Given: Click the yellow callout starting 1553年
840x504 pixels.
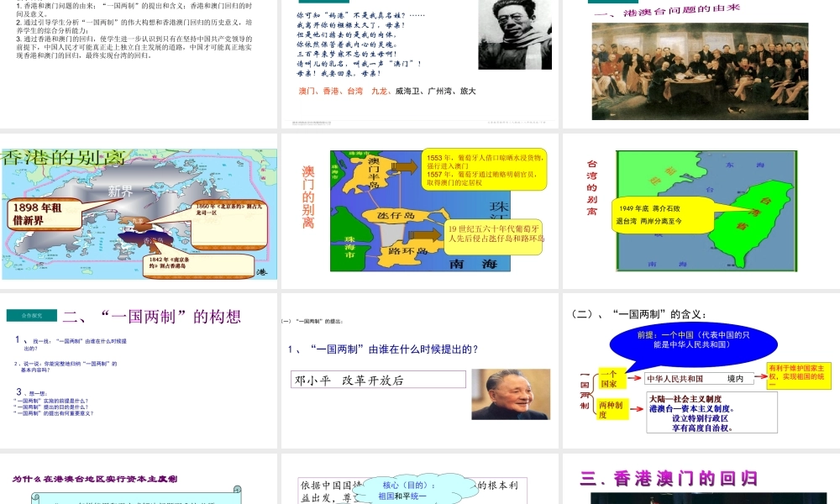Looking at the screenshot, I should point(485,169).
